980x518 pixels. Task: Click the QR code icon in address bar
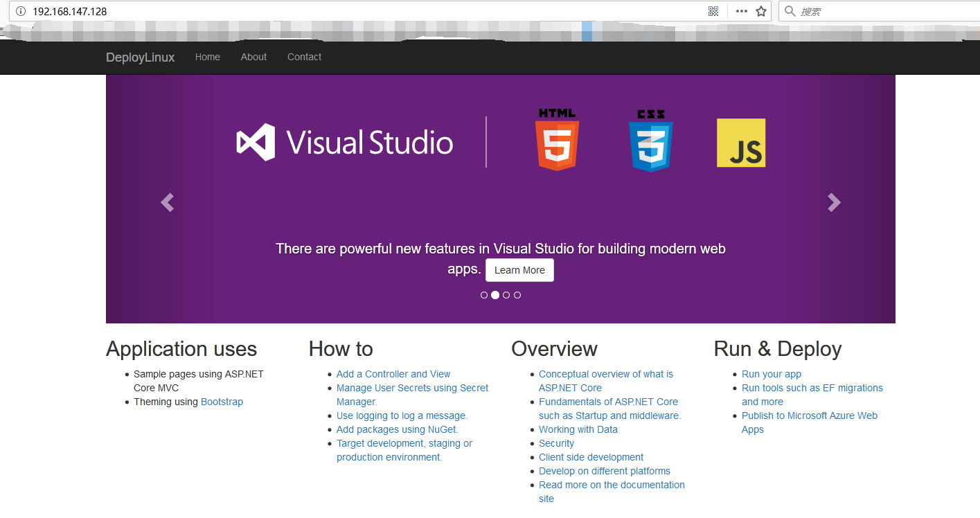pyautogui.click(x=713, y=11)
